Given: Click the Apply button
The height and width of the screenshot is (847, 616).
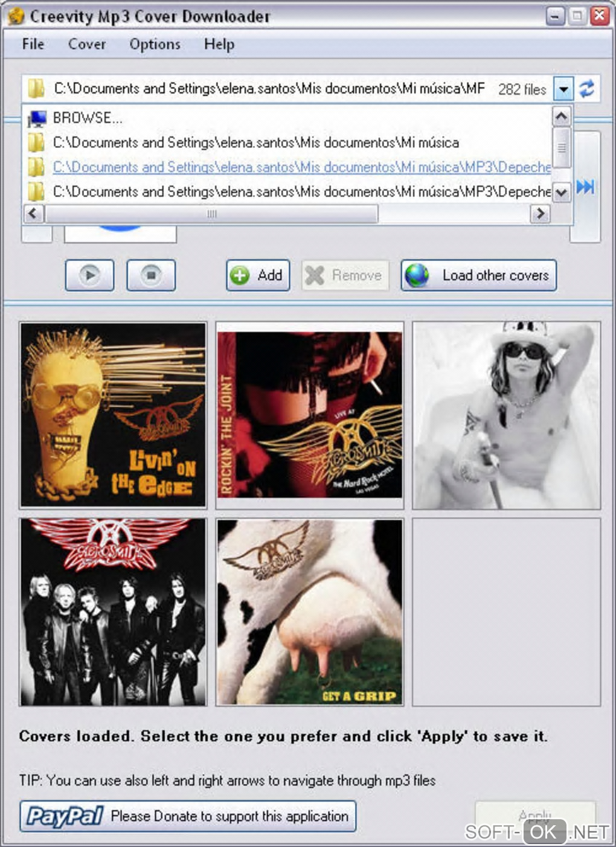Looking at the screenshot, I should click(535, 817).
